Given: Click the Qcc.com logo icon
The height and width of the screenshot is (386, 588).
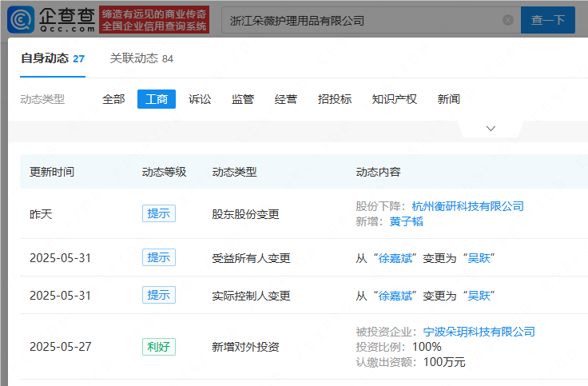Looking at the screenshot, I should click(x=21, y=19).
